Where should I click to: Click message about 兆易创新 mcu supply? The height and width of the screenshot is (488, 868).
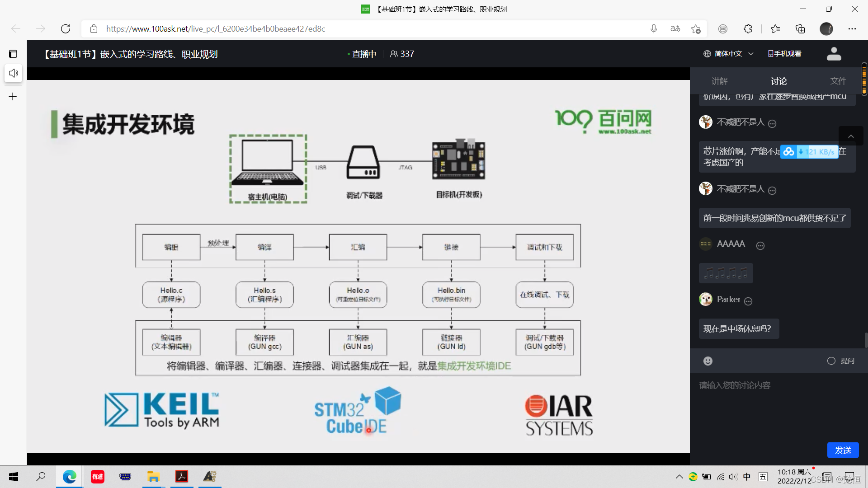(x=774, y=218)
